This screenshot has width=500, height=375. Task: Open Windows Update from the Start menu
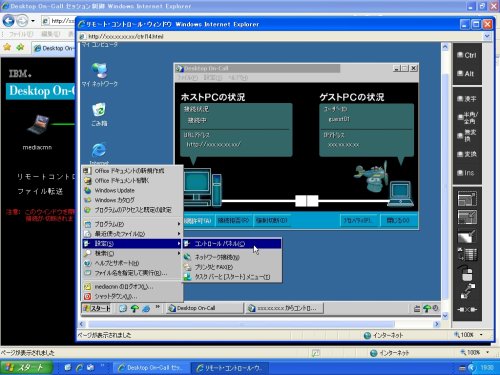pos(132,190)
